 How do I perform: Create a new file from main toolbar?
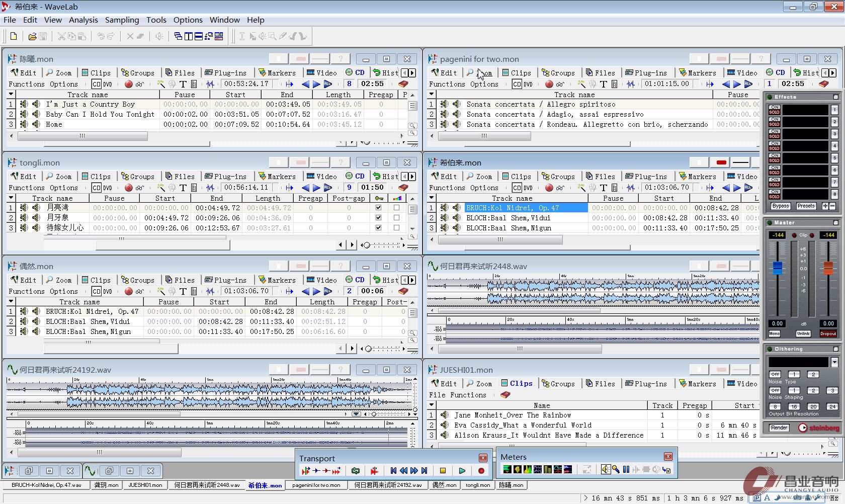pos(14,36)
